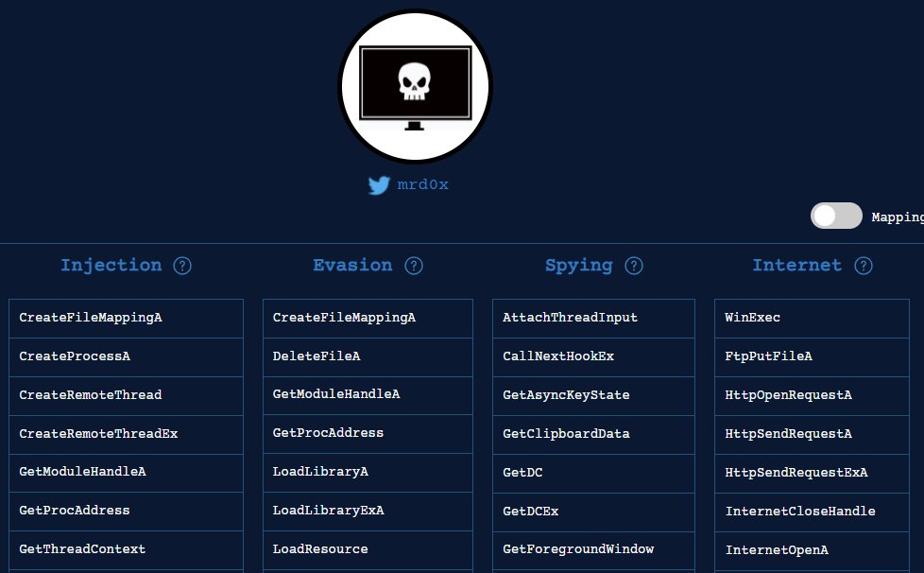
Task: Open HttpSendRequestA entry
Action: coord(812,434)
